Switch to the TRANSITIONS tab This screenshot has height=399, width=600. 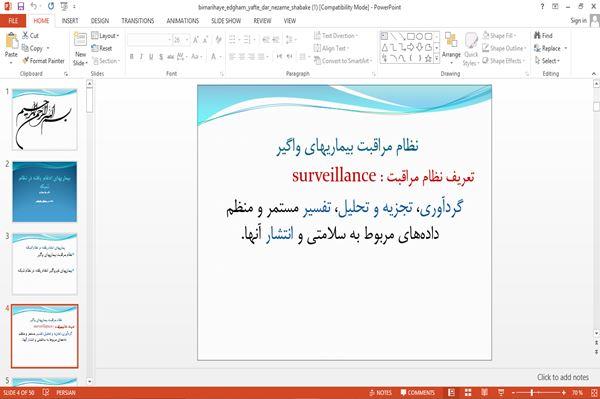pos(137,21)
